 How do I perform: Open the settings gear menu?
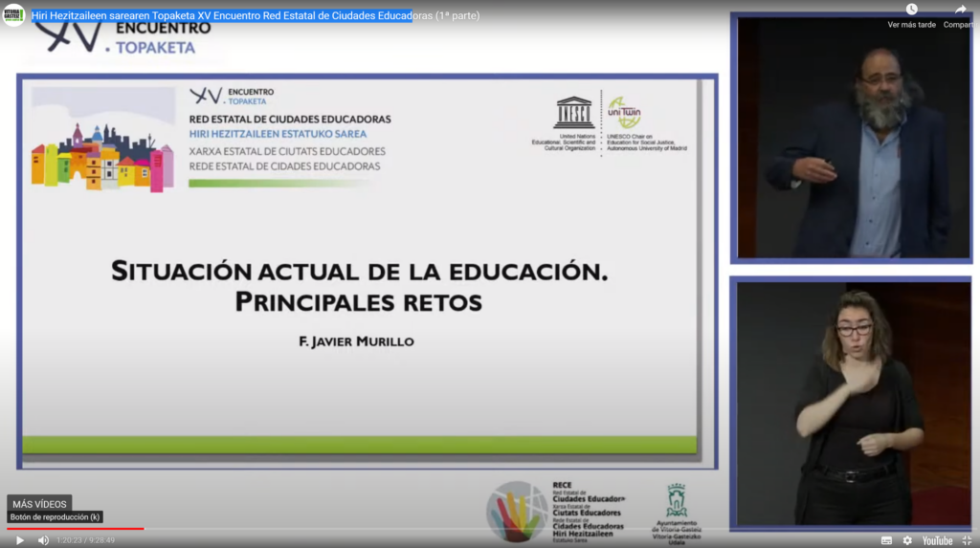(x=907, y=540)
